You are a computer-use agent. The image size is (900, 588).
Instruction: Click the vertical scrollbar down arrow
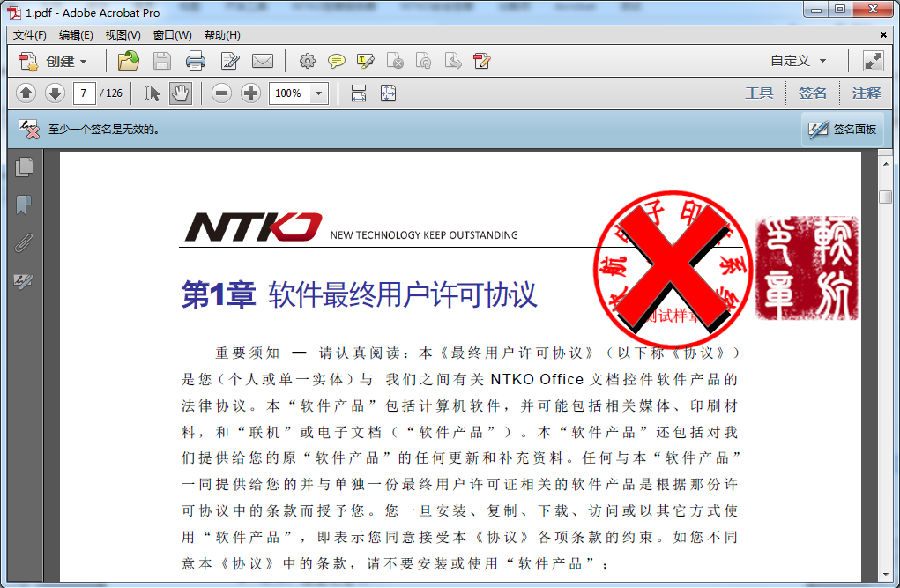point(885,574)
